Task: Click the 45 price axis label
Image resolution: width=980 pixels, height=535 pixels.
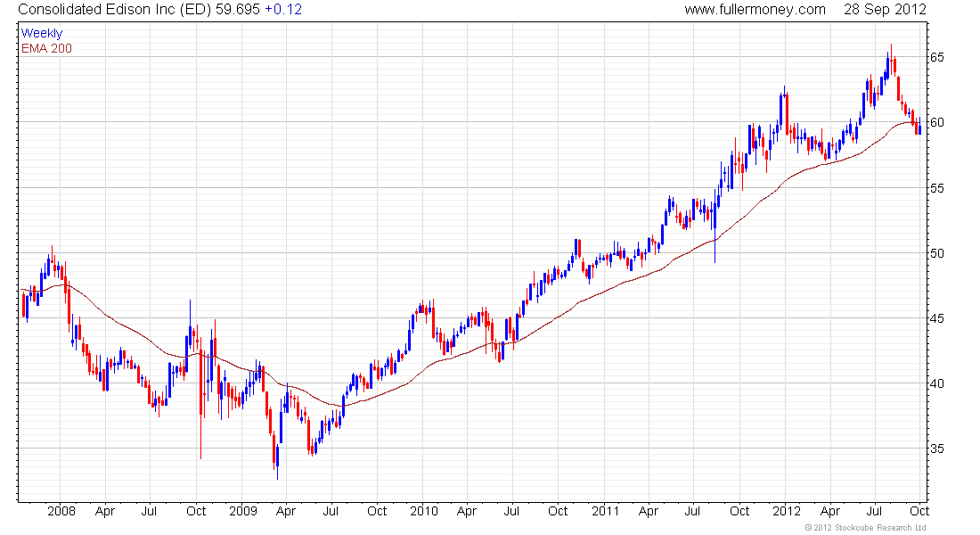Action: pos(937,318)
